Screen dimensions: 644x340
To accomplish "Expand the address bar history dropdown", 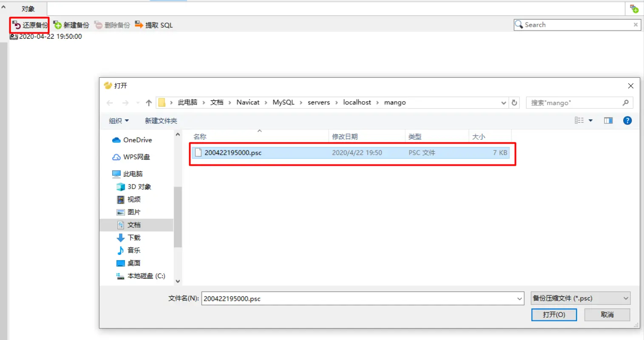I will (x=504, y=103).
